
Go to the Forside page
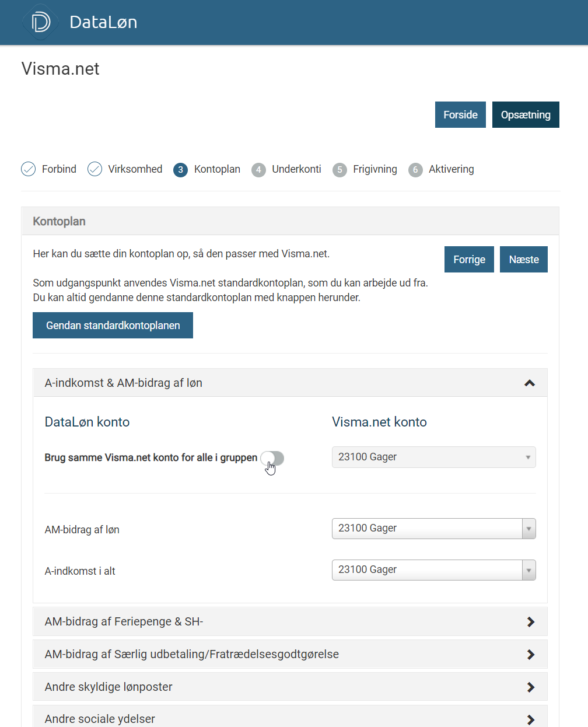[x=460, y=115]
